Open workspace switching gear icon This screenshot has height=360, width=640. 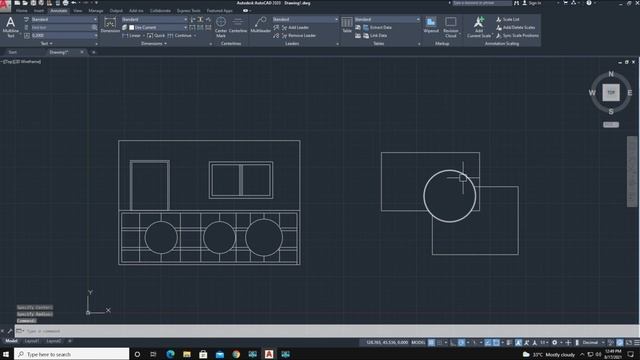tap(554, 342)
